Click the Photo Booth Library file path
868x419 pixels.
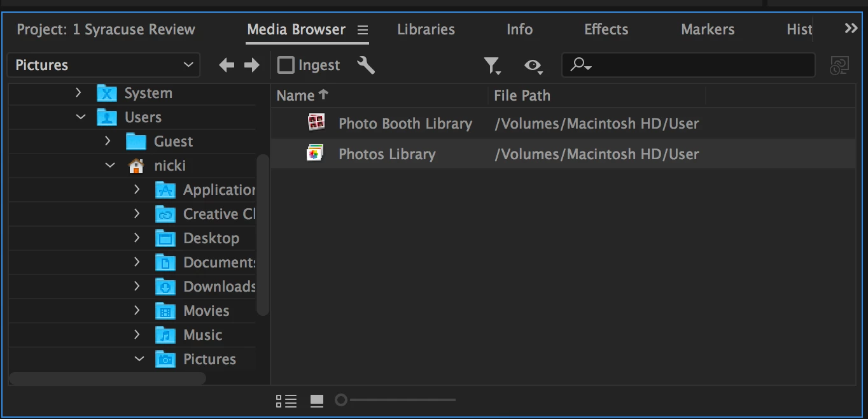(x=597, y=124)
